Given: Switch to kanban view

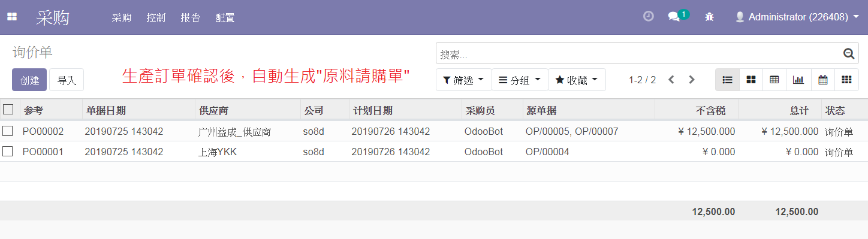Looking at the screenshot, I should pos(751,80).
